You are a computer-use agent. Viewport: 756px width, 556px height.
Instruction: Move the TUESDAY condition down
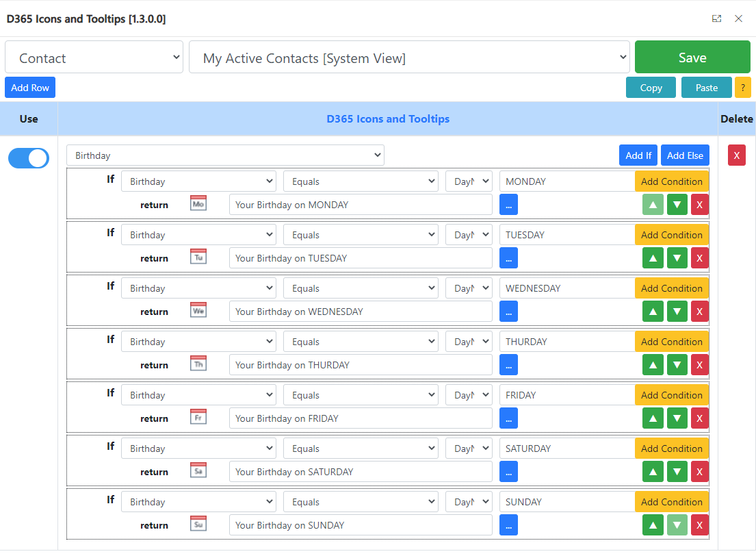pyautogui.click(x=677, y=258)
